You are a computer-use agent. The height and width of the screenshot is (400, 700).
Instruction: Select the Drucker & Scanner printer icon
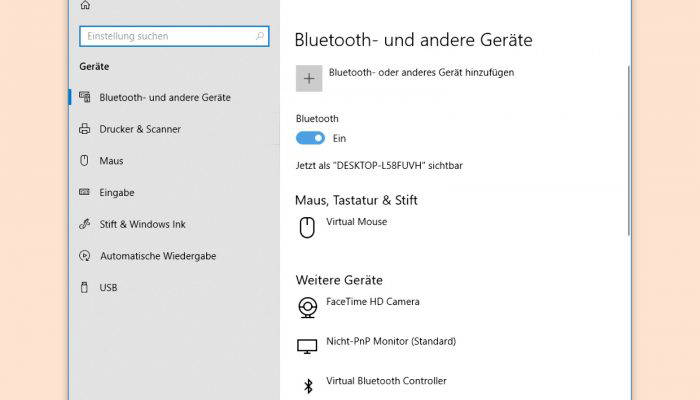84,129
